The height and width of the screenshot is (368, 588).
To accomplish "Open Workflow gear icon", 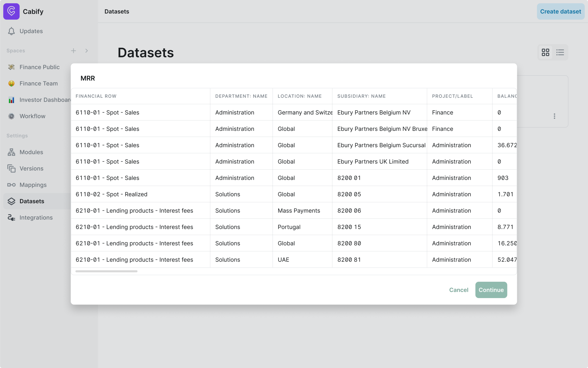I will click(11, 116).
